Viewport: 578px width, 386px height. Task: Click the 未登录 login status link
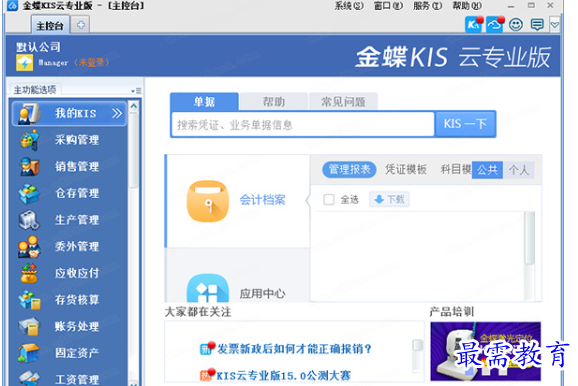(x=91, y=63)
